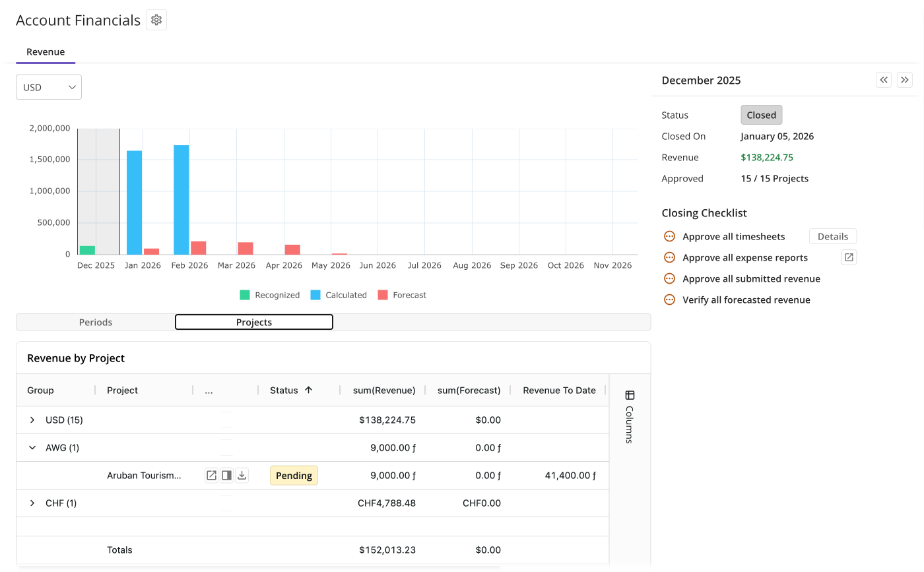Click Details for Approve all timesheets
Screen dimensions: 924x572
click(x=832, y=236)
